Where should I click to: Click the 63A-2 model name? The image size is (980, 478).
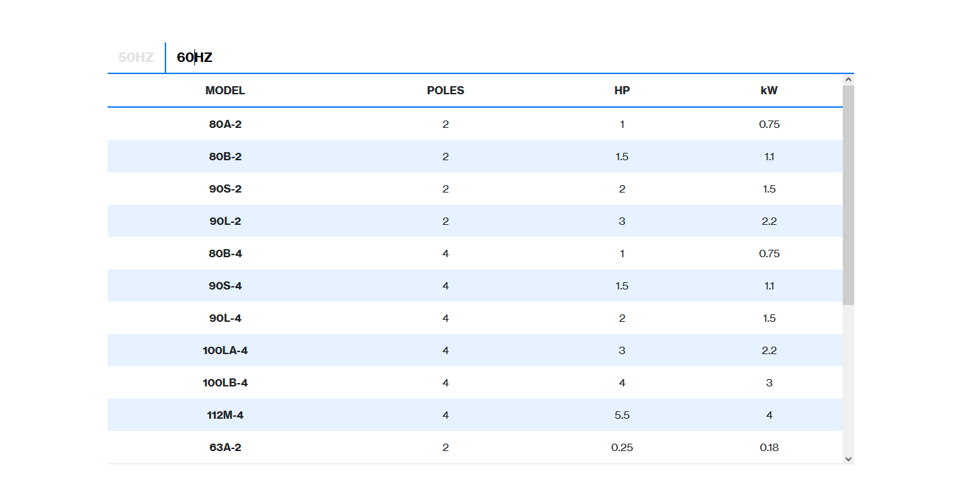click(x=225, y=447)
